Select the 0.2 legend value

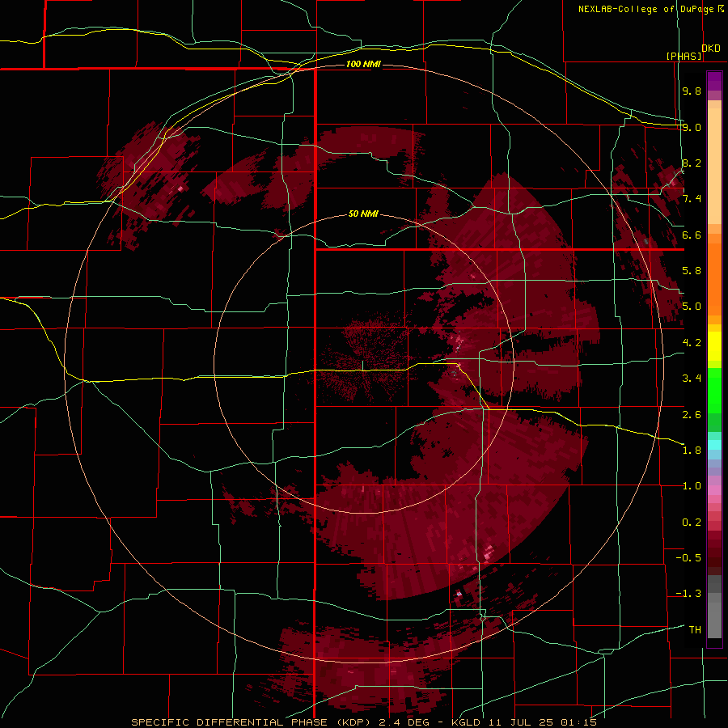tap(692, 523)
